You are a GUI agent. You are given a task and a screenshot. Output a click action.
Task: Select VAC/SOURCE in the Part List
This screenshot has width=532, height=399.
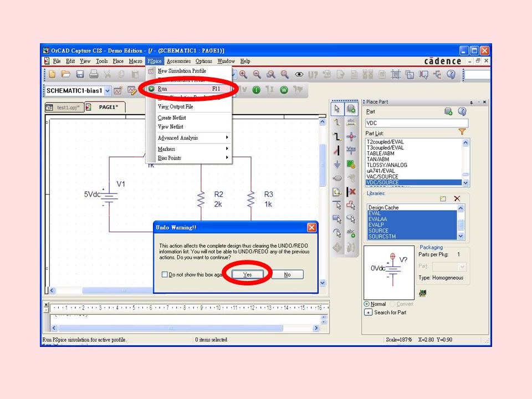414,176
